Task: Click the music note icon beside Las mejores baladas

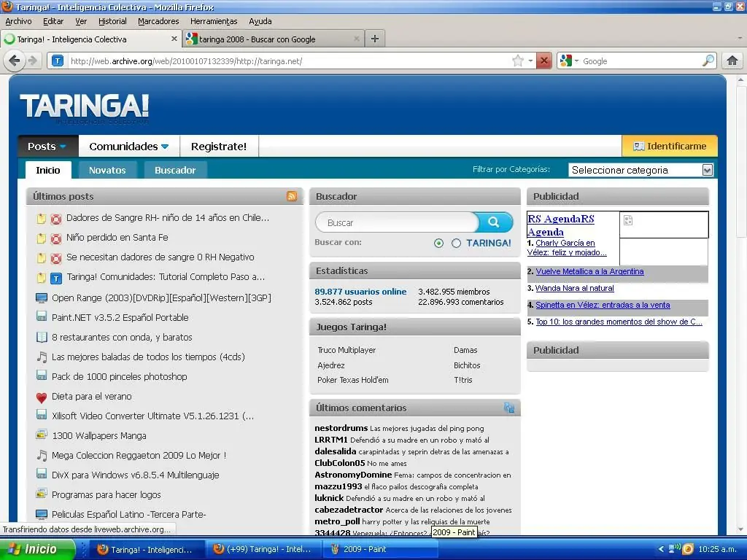Action: coord(42,357)
